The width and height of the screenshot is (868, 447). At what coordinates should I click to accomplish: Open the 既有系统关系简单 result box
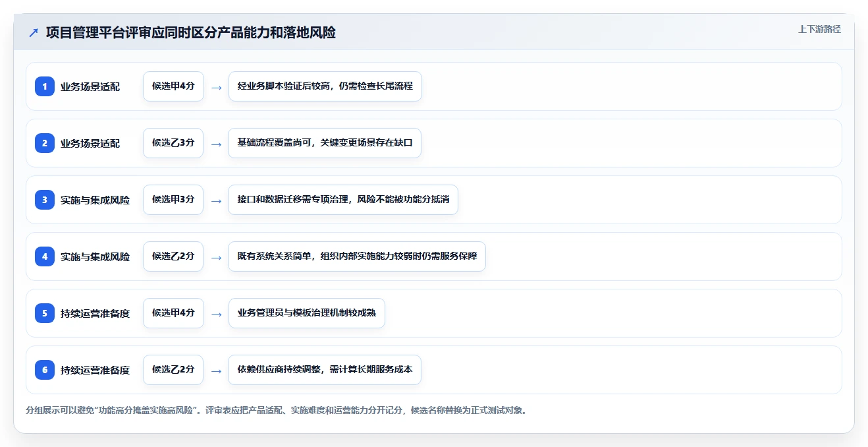coord(357,256)
